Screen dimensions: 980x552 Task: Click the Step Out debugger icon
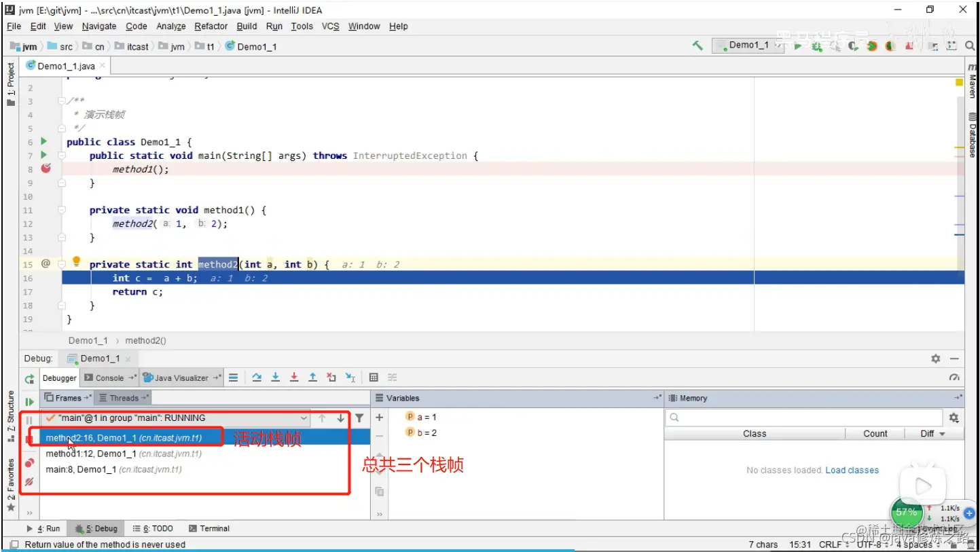point(313,378)
